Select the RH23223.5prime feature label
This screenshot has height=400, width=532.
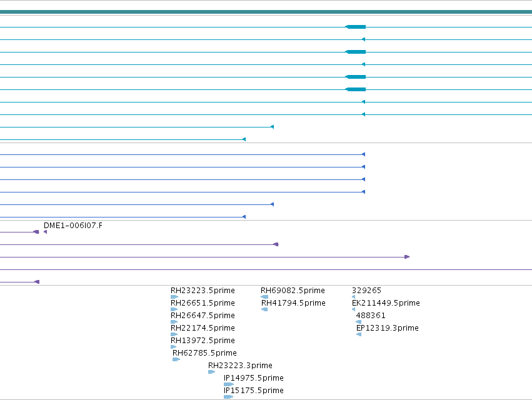click(203, 291)
